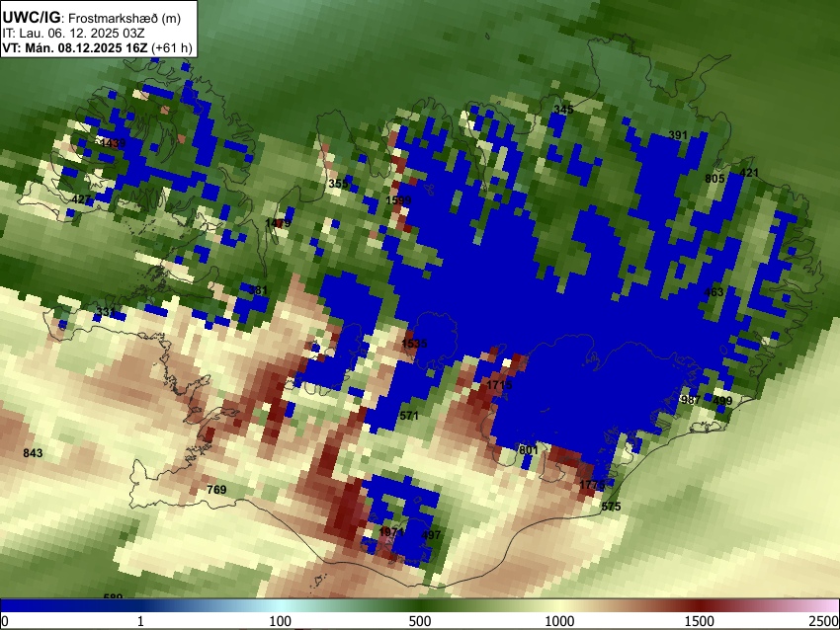Click the 2500 label on the color scale
This screenshot has width=840, height=630.
click(x=824, y=621)
